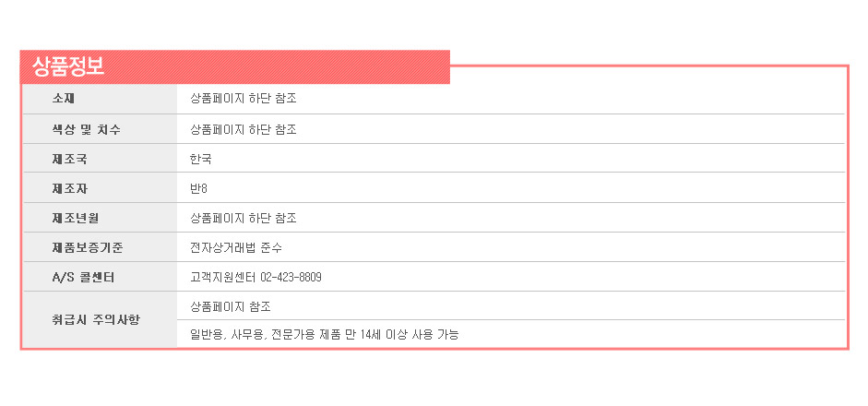Click the 상품페이지 하단 참조 text beside 소재
Screen dimensions: 868x406
click(x=244, y=99)
